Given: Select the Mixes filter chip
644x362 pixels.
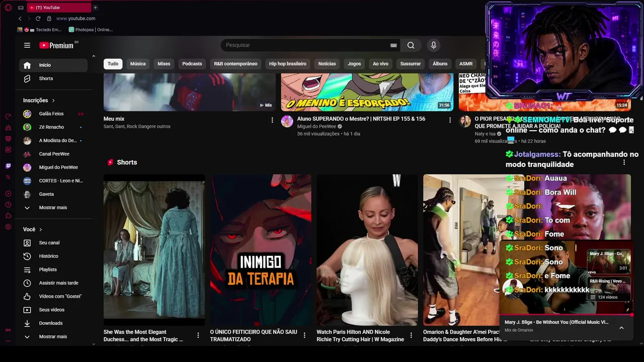Looking at the screenshot, I should tap(164, 64).
